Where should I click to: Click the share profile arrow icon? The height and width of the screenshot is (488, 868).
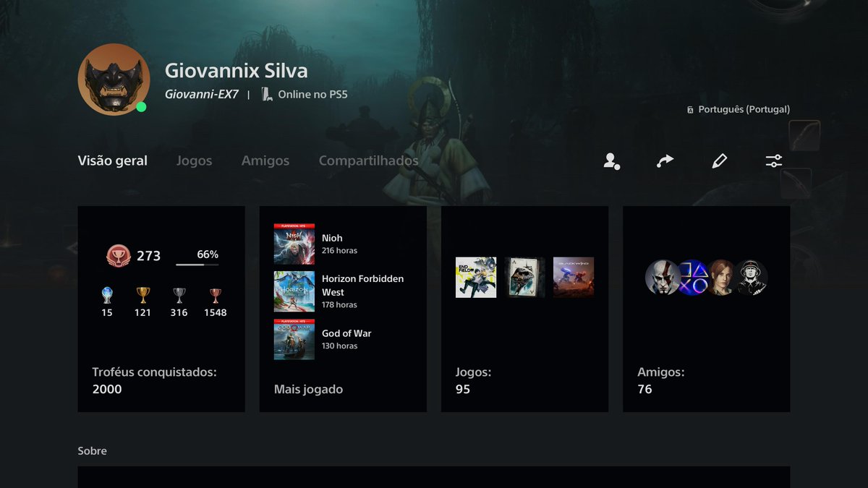point(665,161)
